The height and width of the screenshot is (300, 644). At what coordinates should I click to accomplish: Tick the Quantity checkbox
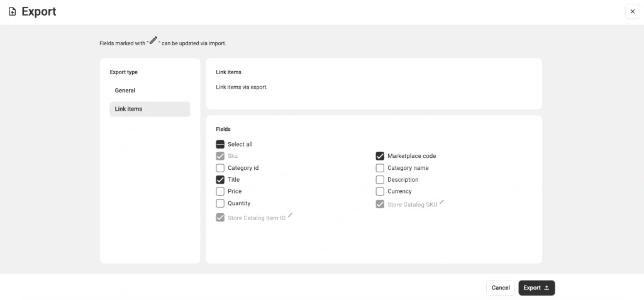(220, 203)
